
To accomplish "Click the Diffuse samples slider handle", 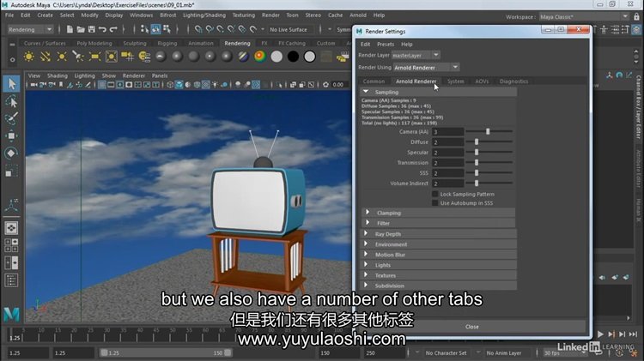I will (477, 142).
